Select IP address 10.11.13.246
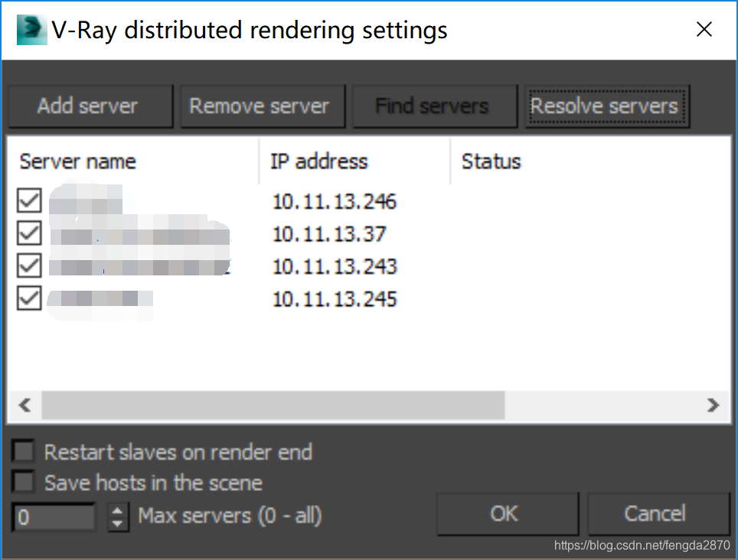 (335, 202)
